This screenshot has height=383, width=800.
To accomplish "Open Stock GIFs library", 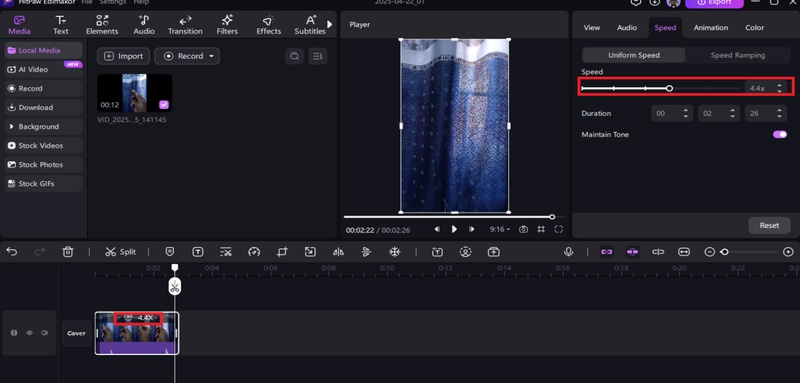I will click(x=43, y=184).
